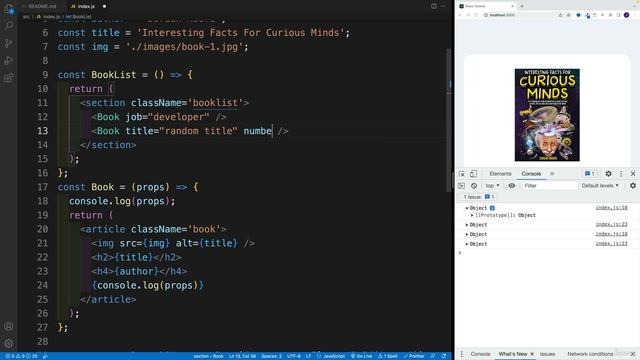Select the inspect element picker in DevTools
640x360 pixels.
coord(462,174)
